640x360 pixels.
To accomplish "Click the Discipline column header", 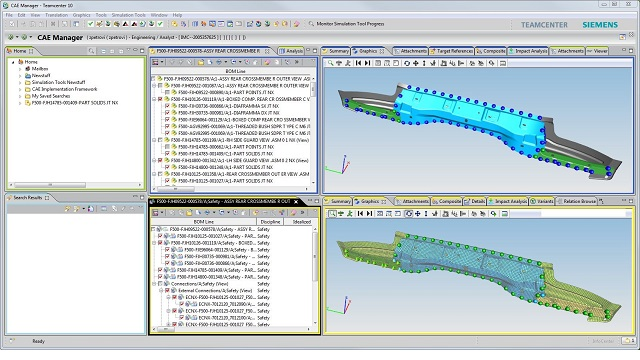I will click(x=270, y=222).
